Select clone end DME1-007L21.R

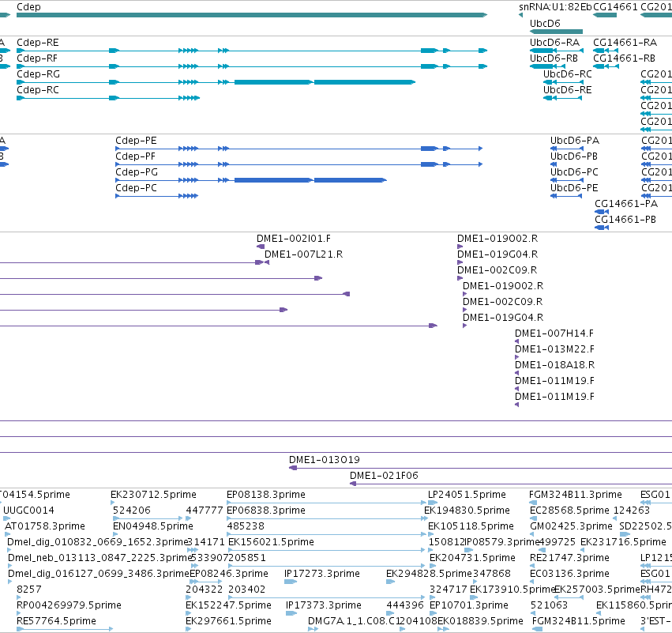(303, 254)
